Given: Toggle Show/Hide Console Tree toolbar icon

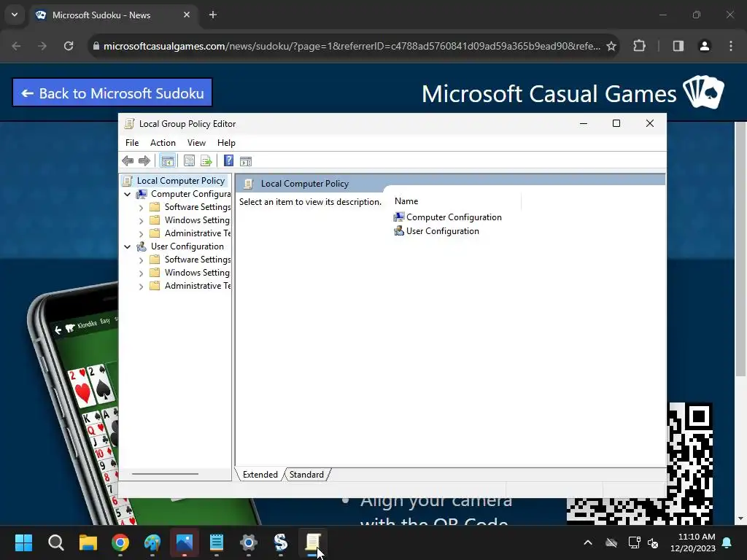Looking at the screenshot, I should pyautogui.click(x=167, y=161).
